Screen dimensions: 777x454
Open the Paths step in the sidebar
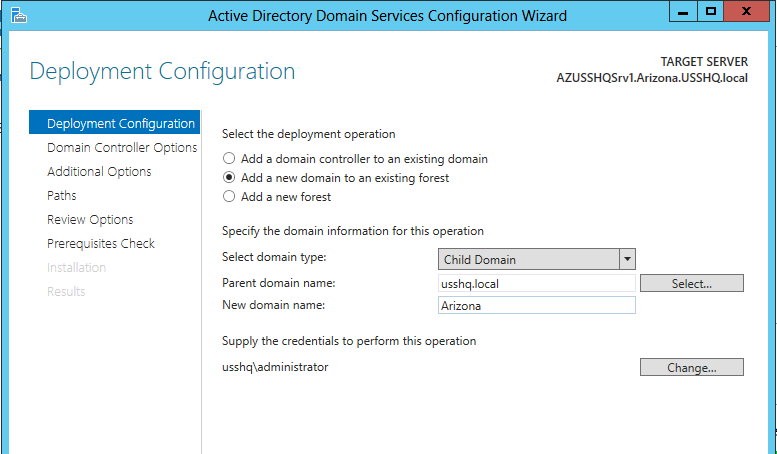point(62,196)
